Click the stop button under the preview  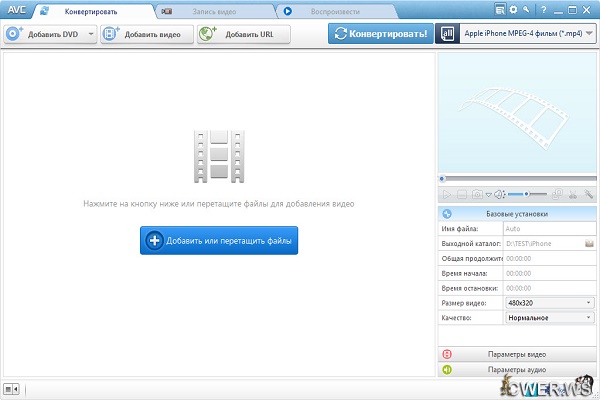pos(462,194)
